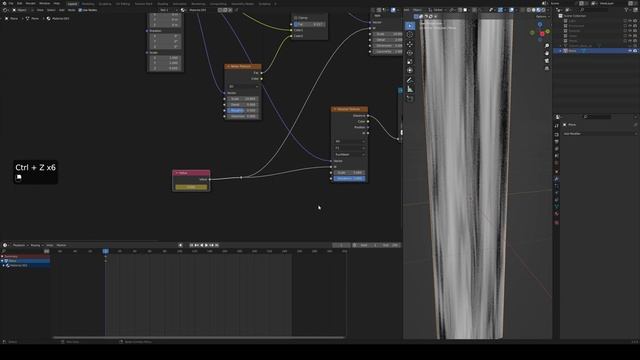This screenshot has height=360, width=640.
Task: Jump to timeline end button
Action: point(217,245)
